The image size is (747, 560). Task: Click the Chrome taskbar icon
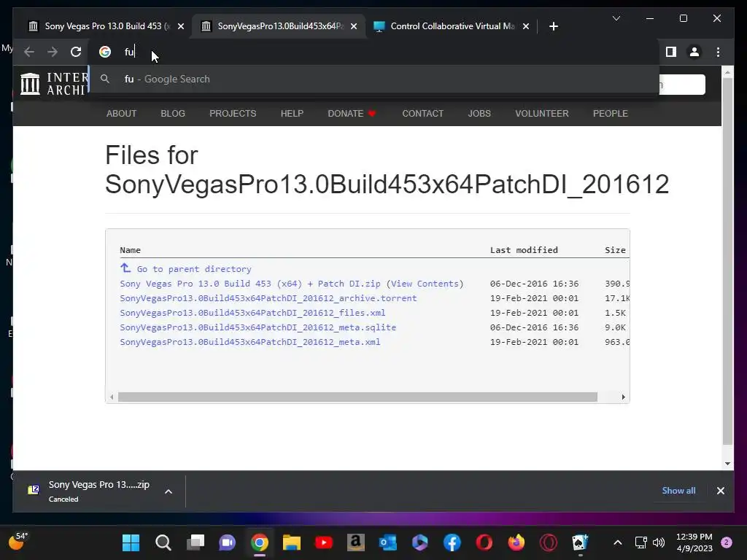point(260,542)
